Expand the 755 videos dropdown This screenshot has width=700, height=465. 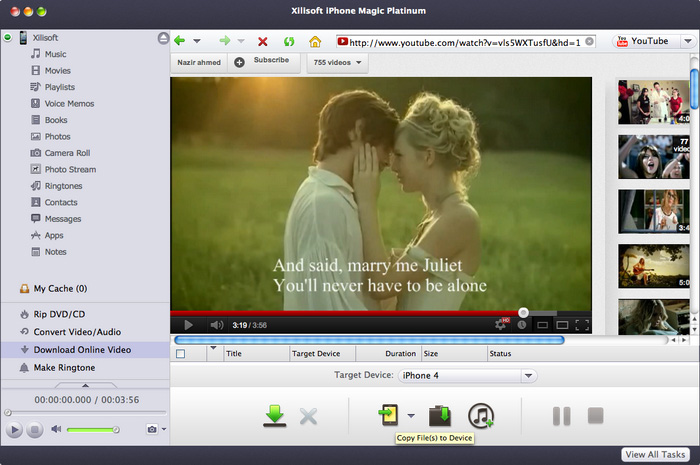[x=337, y=62]
